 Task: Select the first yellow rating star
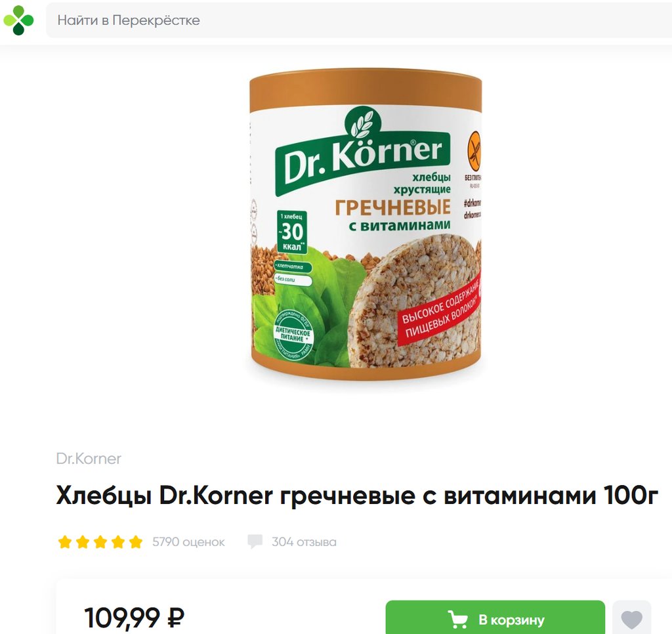click(65, 542)
